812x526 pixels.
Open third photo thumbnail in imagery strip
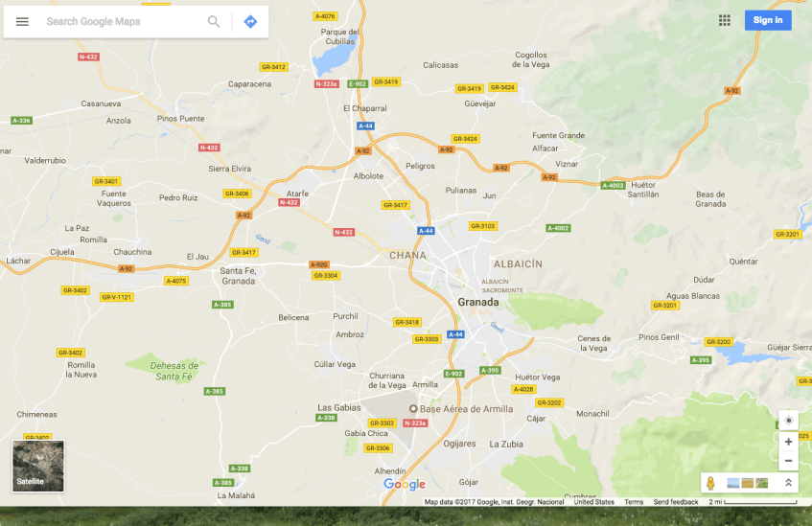coord(762,483)
